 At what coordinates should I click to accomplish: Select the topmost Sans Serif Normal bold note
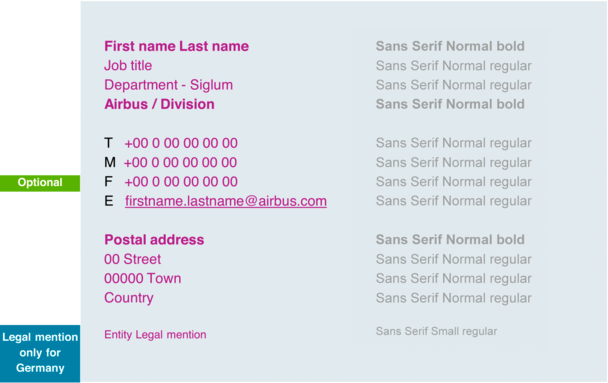click(450, 46)
